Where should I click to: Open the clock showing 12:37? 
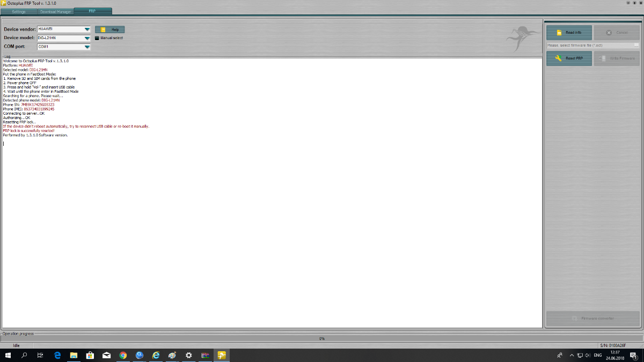click(614, 355)
